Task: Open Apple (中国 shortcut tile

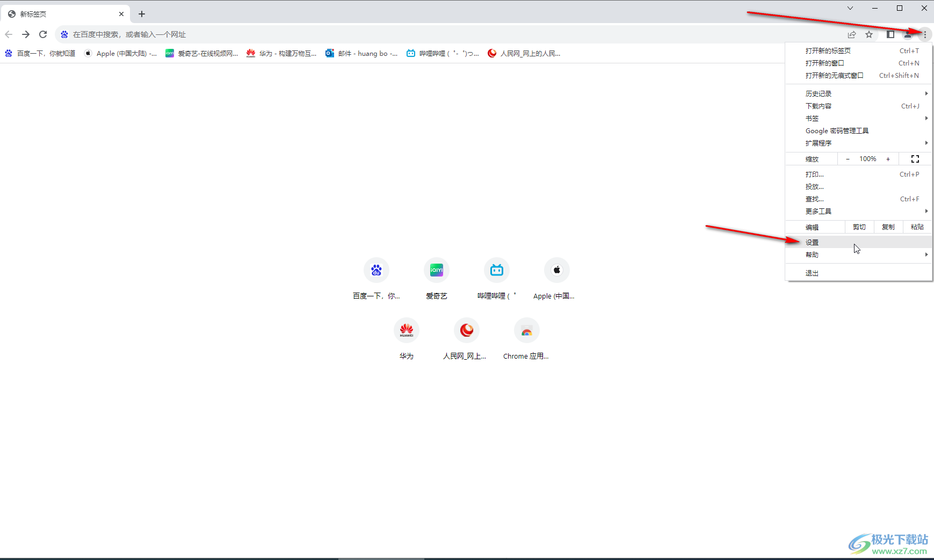Action: point(557,278)
